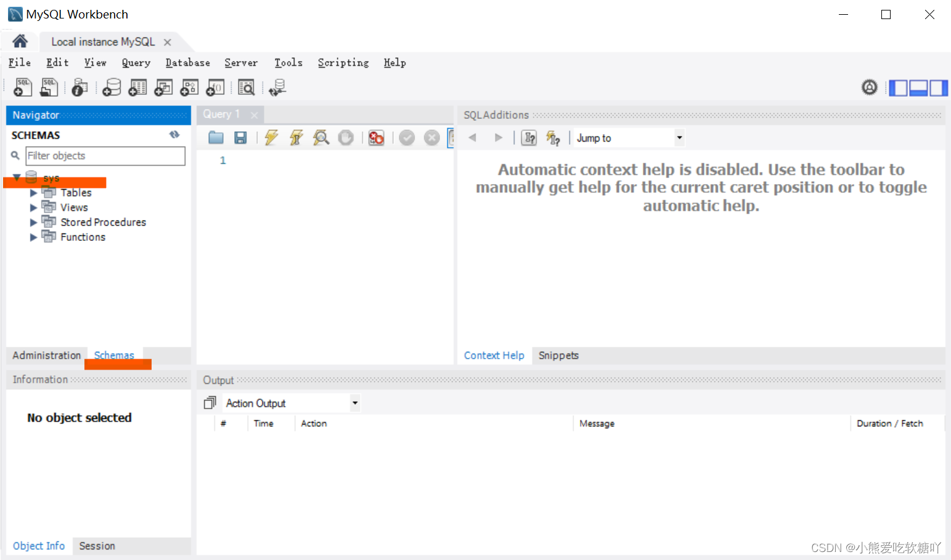Toggle the left sidebar panel visibility
Screen dimensions: 951x560
[x=898, y=88]
